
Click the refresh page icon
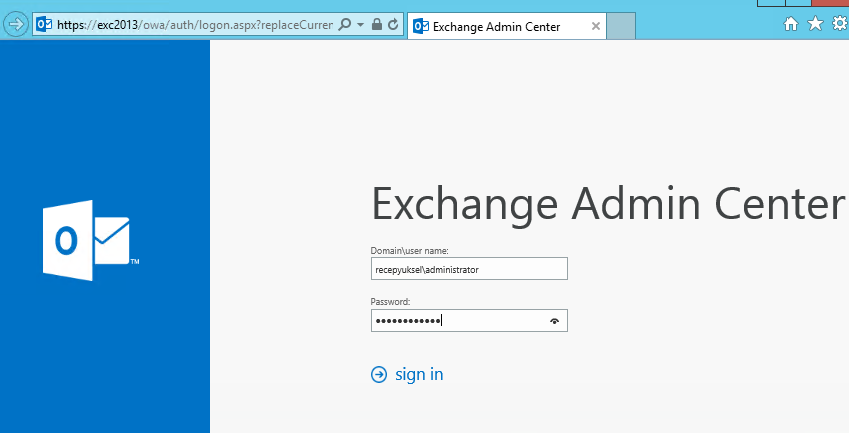(394, 24)
